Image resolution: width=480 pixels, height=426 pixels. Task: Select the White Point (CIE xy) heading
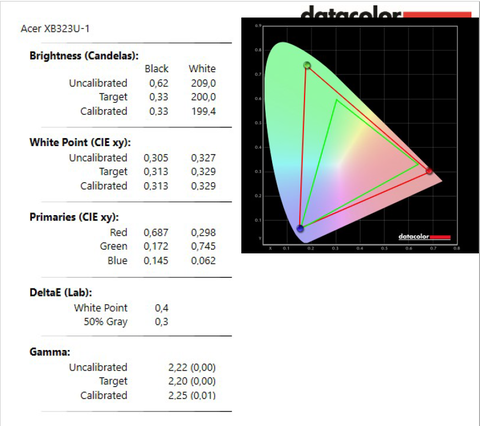point(80,142)
